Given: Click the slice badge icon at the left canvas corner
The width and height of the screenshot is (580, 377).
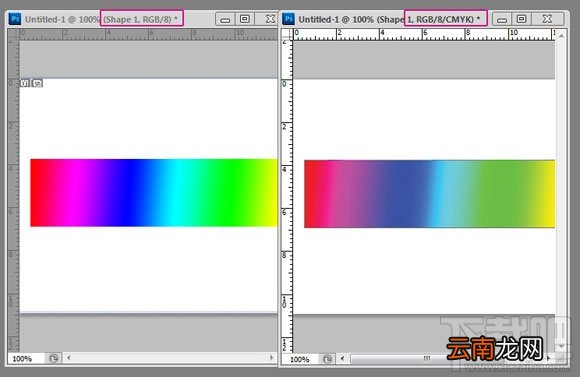Looking at the screenshot, I should 31,83.
